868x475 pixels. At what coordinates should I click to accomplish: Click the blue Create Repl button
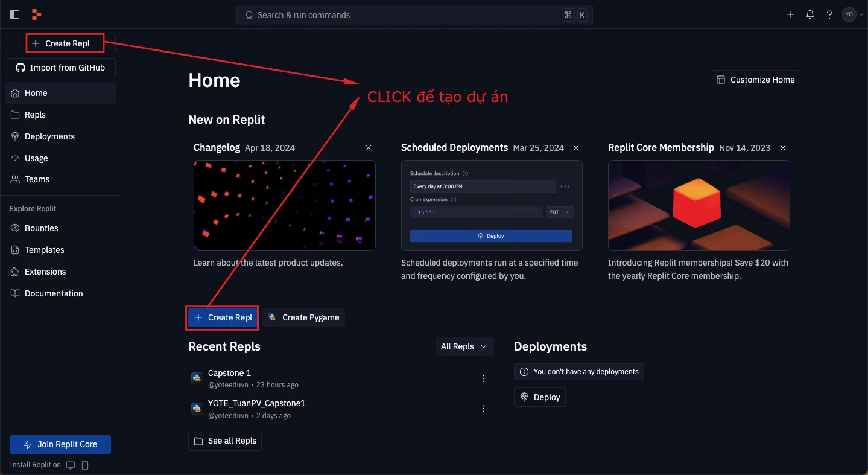point(223,317)
